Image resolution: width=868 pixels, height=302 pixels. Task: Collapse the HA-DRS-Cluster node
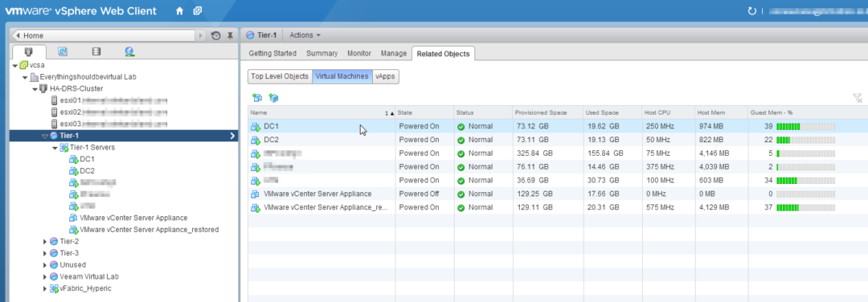coord(35,89)
